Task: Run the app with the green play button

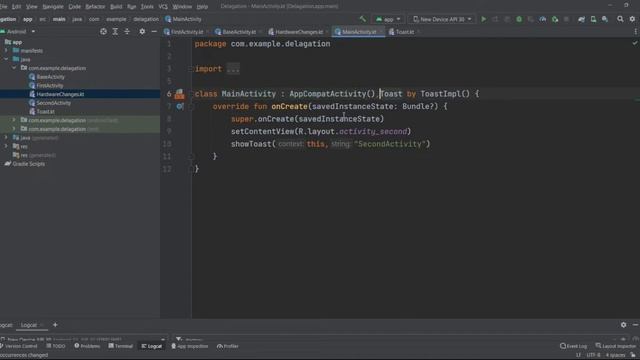Action: [484, 19]
